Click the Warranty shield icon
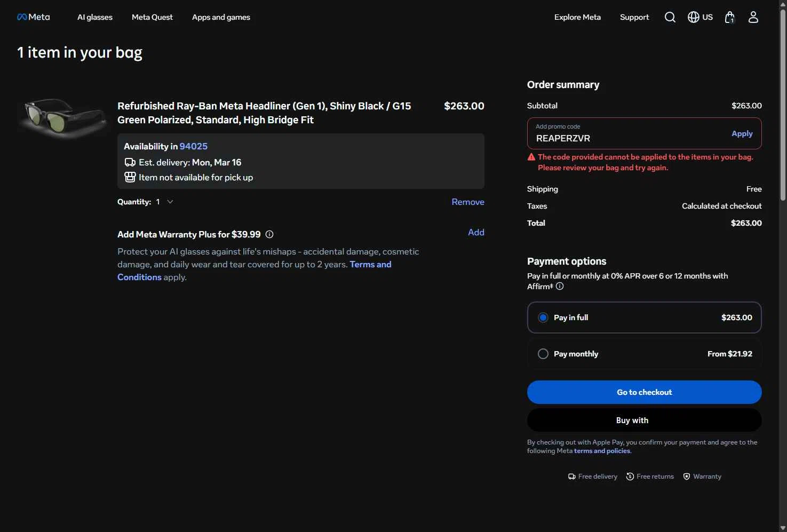Viewport: 787px width, 532px height. pos(687,477)
